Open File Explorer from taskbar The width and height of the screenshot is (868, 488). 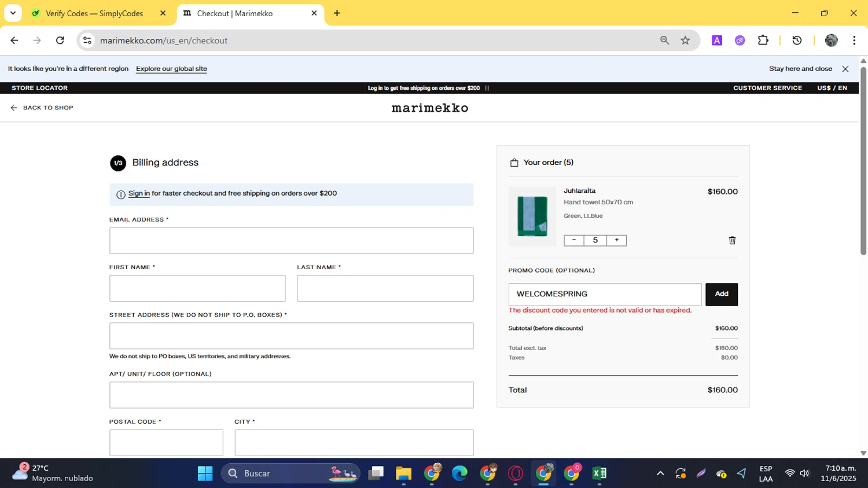403,474
